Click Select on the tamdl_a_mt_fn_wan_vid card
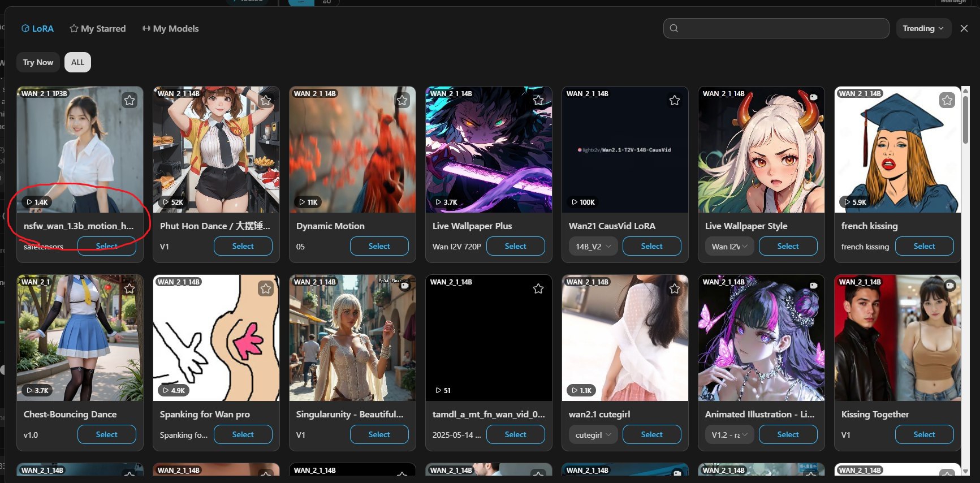Viewport: 980px width, 483px height. [516, 435]
